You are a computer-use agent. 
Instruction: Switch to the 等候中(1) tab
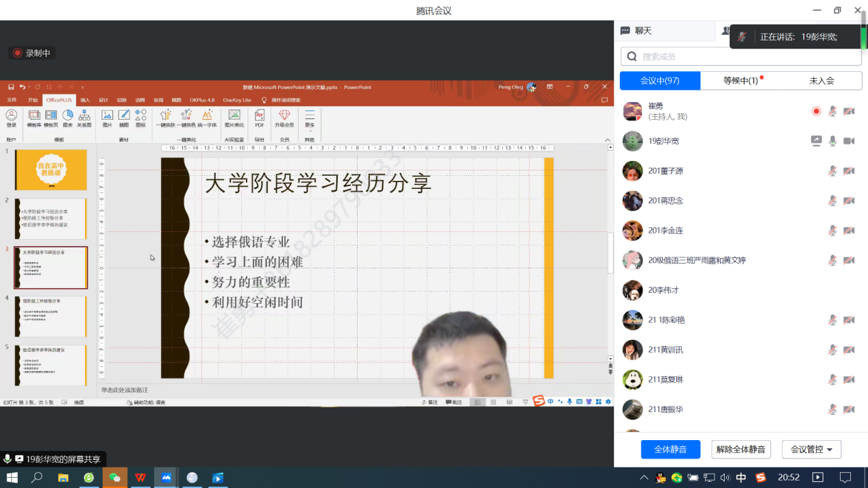(741, 81)
